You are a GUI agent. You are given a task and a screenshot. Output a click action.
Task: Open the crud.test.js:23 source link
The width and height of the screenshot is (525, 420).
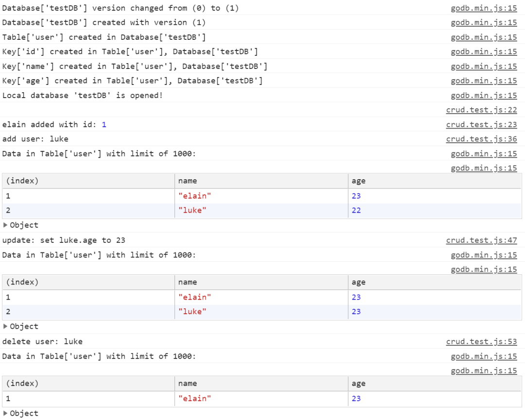(481, 125)
